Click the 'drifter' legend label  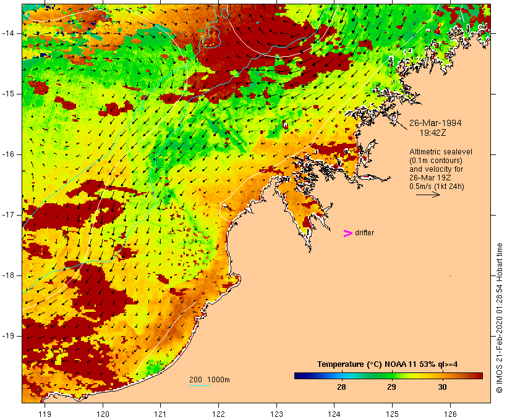pos(364,233)
